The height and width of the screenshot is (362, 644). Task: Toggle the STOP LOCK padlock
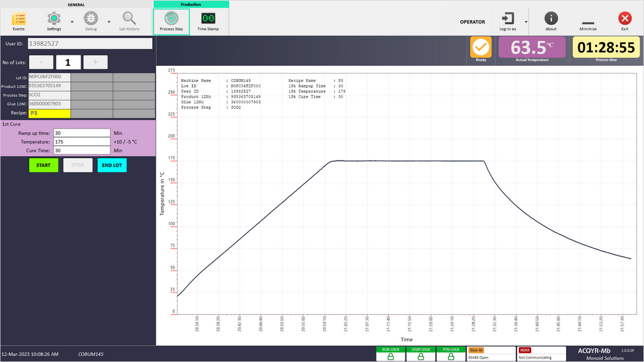tap(420, 357)
